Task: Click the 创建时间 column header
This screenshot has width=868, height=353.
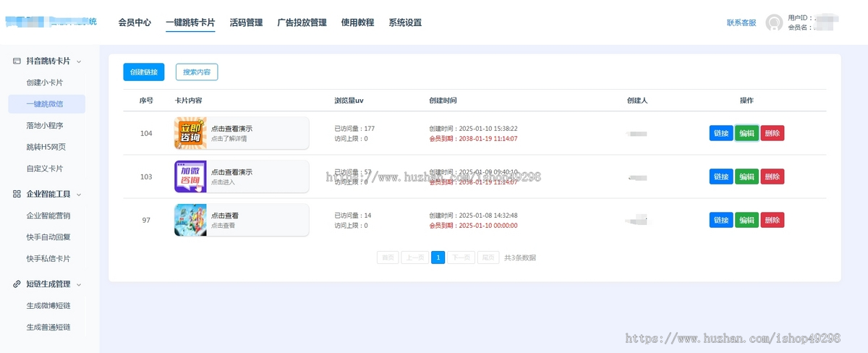Action: click(x=443, y=101)
